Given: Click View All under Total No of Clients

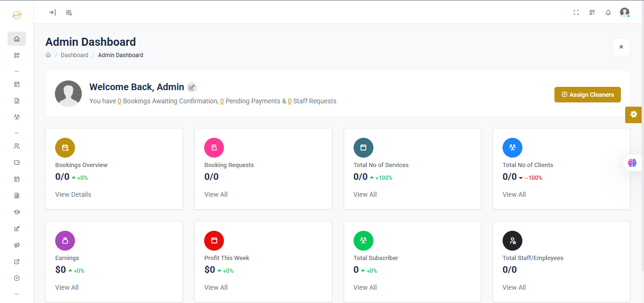Looking at the screenshot, I should (514, 194).
